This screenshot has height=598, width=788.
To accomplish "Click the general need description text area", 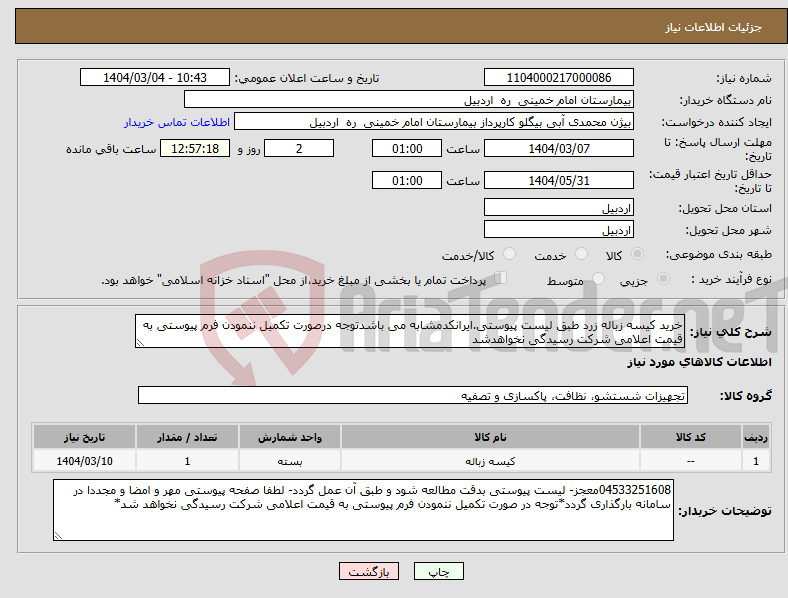I will click(x=410, y=331).
